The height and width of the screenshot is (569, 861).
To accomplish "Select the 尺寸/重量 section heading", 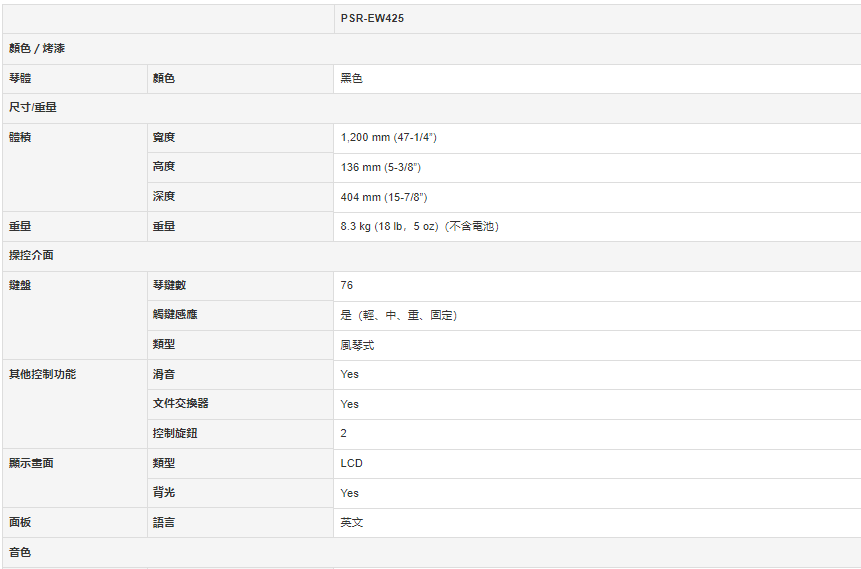I will click(33, 107).
